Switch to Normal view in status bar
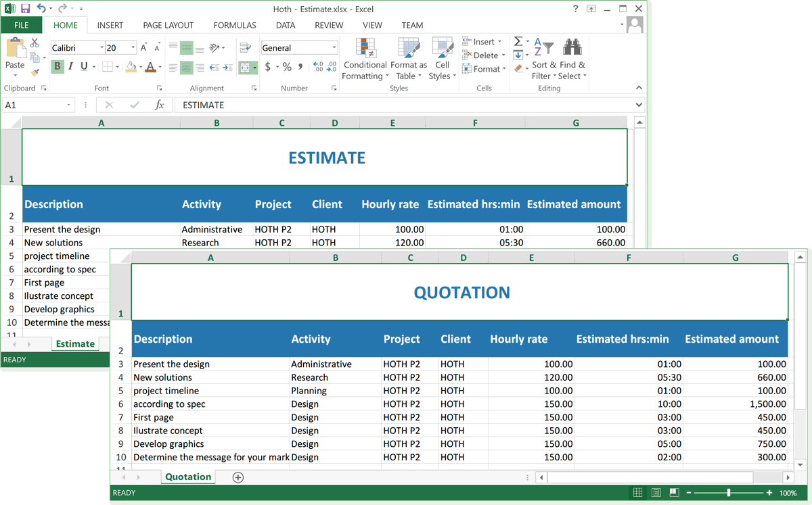 [637, 493]
